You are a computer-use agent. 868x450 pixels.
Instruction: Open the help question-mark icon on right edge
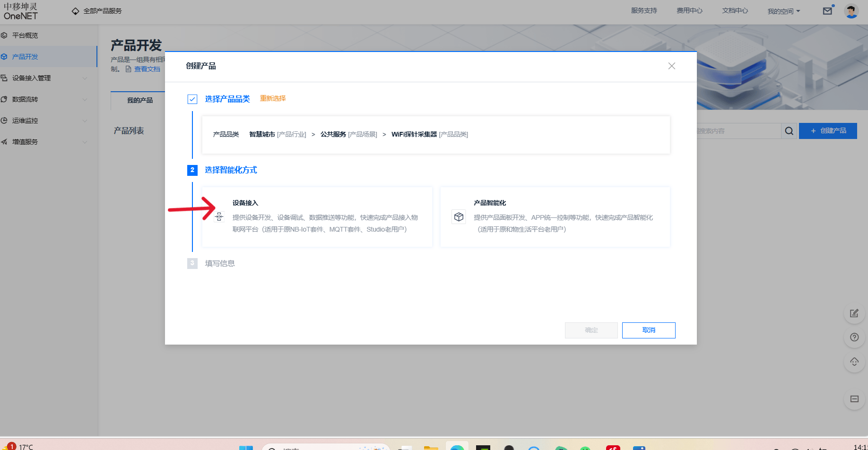tap(854, 337)
